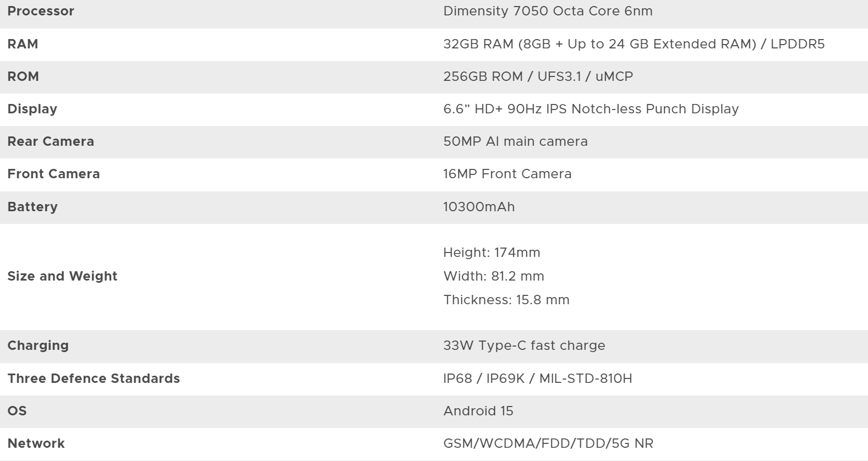
Task: Click the Processor row label
Action: point(41,11)
